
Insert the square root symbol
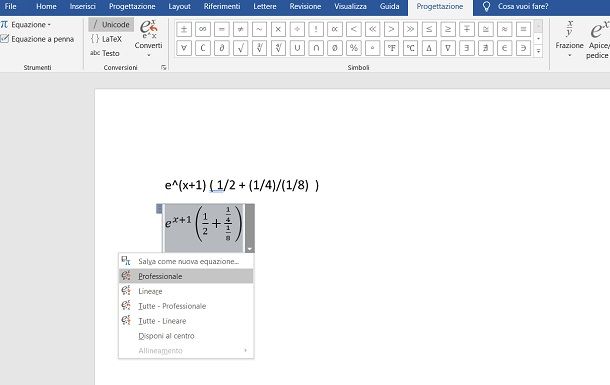coord(240,48)
